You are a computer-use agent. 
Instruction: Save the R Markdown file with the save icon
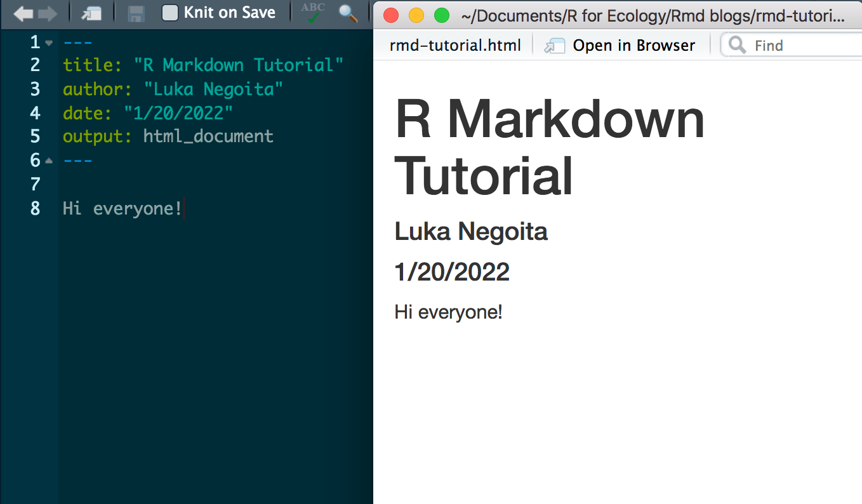(135, 12)
